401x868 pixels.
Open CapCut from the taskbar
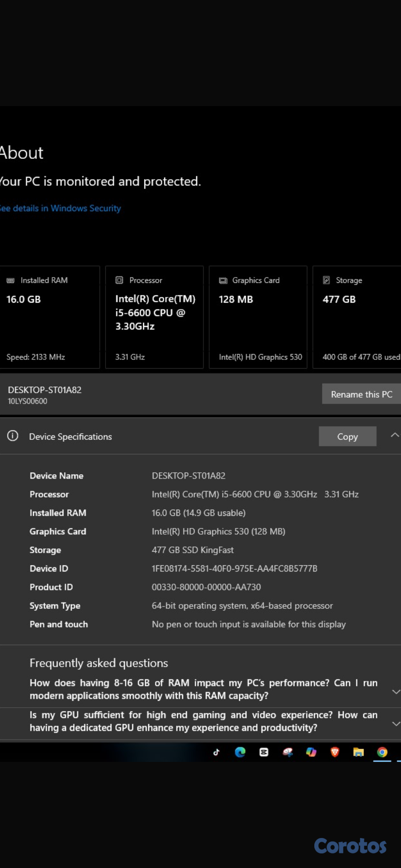pyautogui.click(x=263, y=752)
